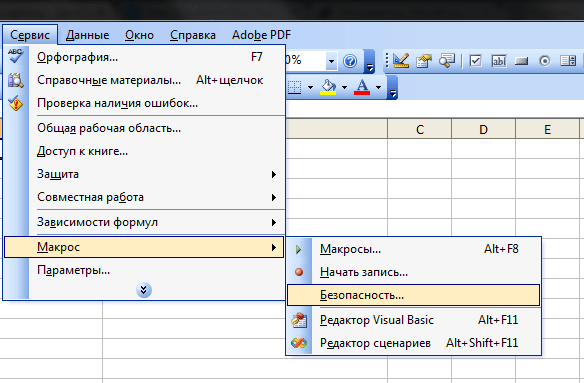Click the zoom percentage field
The width and height of the screenshot is (584, 383).
[x=305, y=61]
